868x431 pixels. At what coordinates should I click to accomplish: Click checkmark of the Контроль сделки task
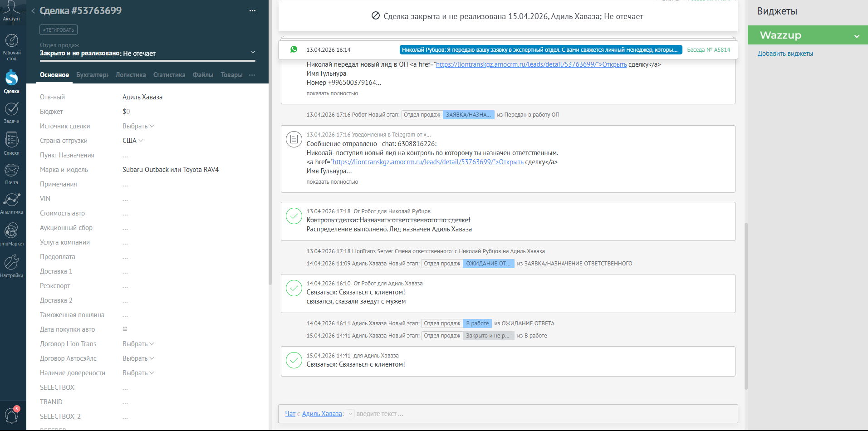click(294, 216)
